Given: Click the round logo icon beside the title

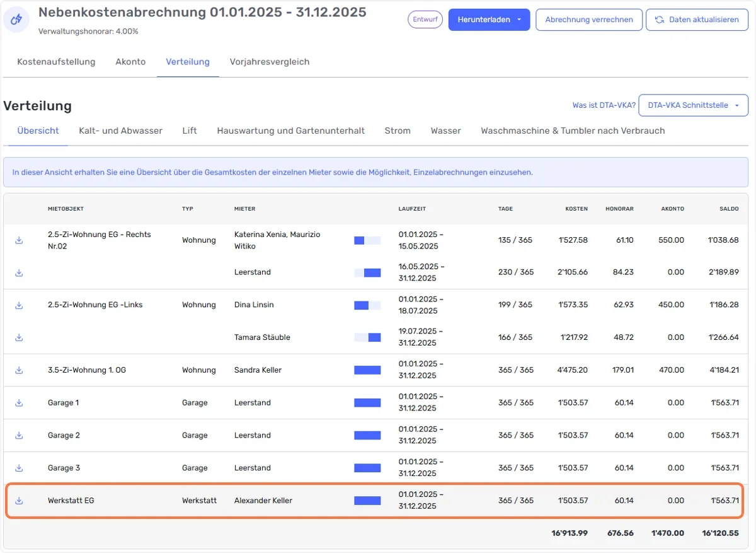Looking at the screenshot, I should pos(18,20).
